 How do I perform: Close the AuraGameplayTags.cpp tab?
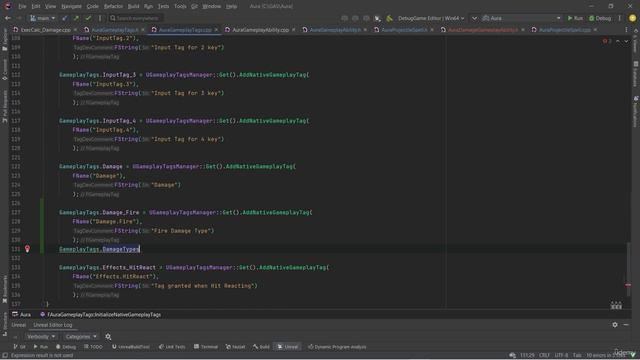click(216, 30)
